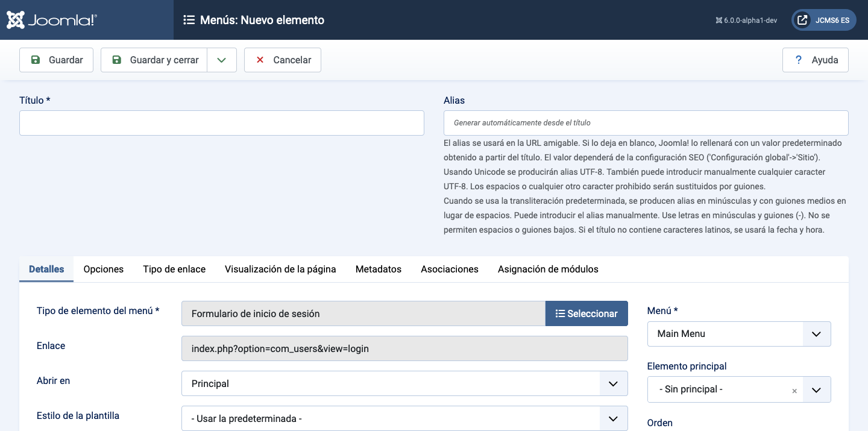This screenshot has width=868, height=431.
Task: Click the Menús list icon in header
Action: point(189,20)
